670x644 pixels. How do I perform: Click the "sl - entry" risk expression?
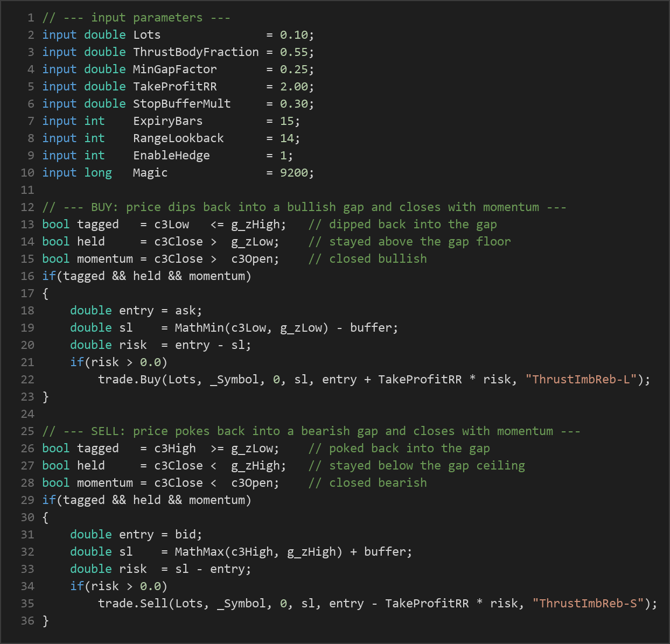[210, 569]
